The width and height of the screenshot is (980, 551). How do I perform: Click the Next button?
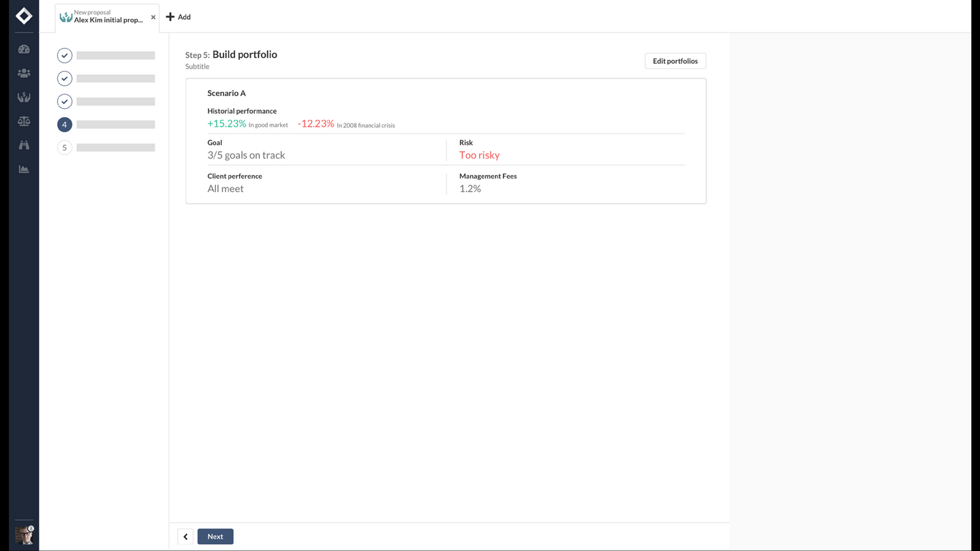pyautogui.click(x=215, y=537)
